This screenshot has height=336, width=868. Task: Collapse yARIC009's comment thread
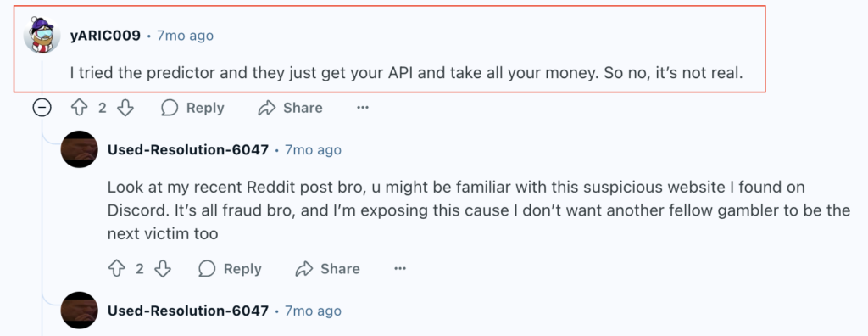[x=42, y=108]
